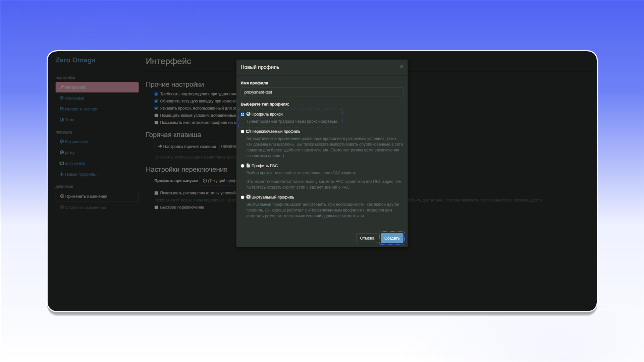Open the Интерфейс settings section

97,87
